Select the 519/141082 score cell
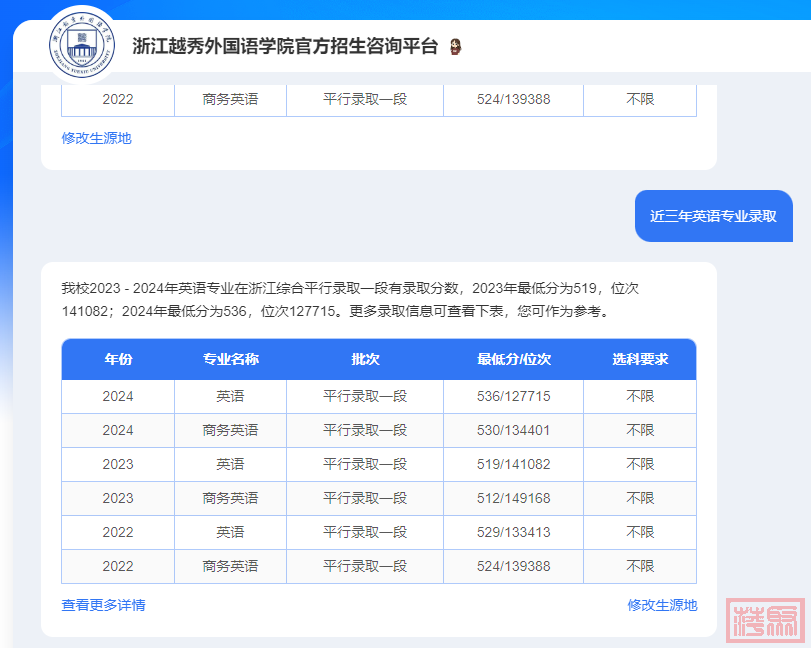The height and width of the screenshot is (648, 811). click(514, 464)
